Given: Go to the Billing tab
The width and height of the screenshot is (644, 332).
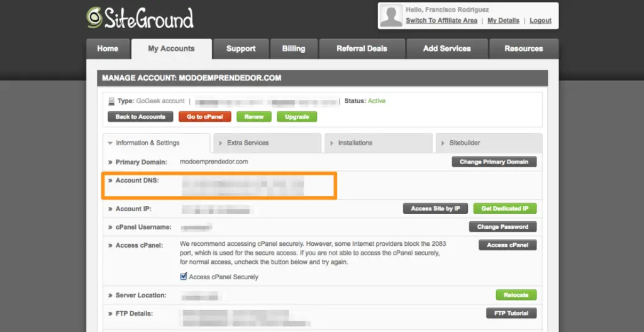Looking at the screenshot, I should [294, 49].
